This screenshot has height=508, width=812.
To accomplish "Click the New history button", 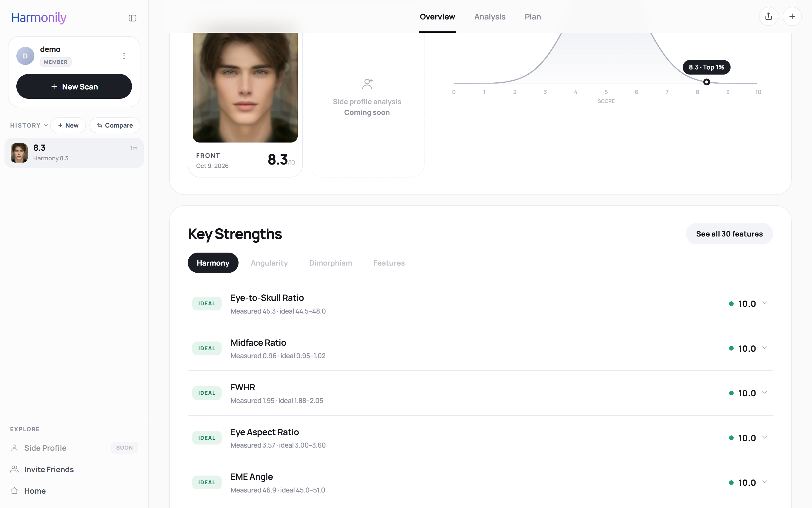I will [68, 125].
